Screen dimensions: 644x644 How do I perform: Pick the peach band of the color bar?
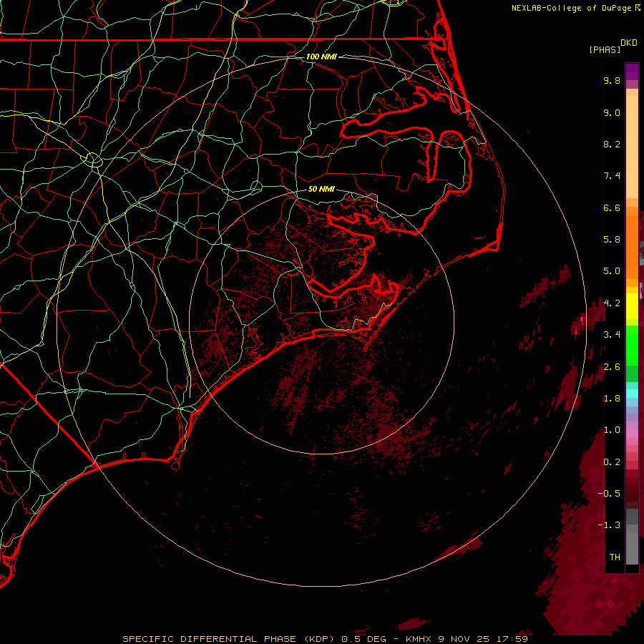click(x=632, y=148)
